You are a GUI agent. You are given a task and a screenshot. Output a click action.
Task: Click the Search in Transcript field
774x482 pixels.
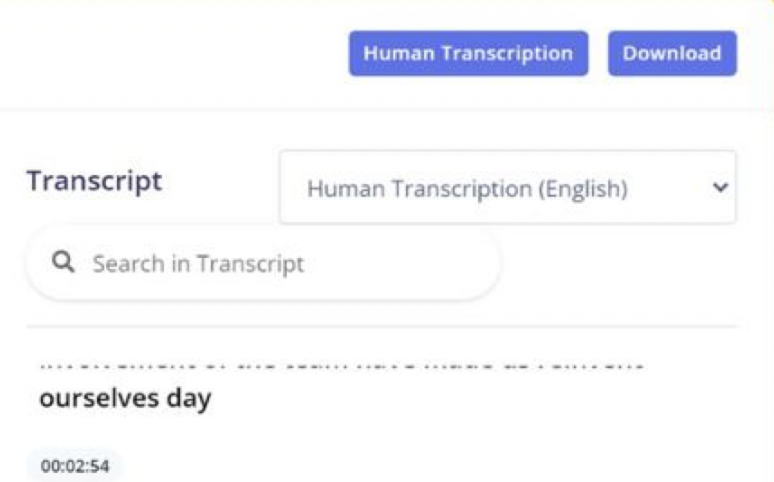(x=263, y=263)
